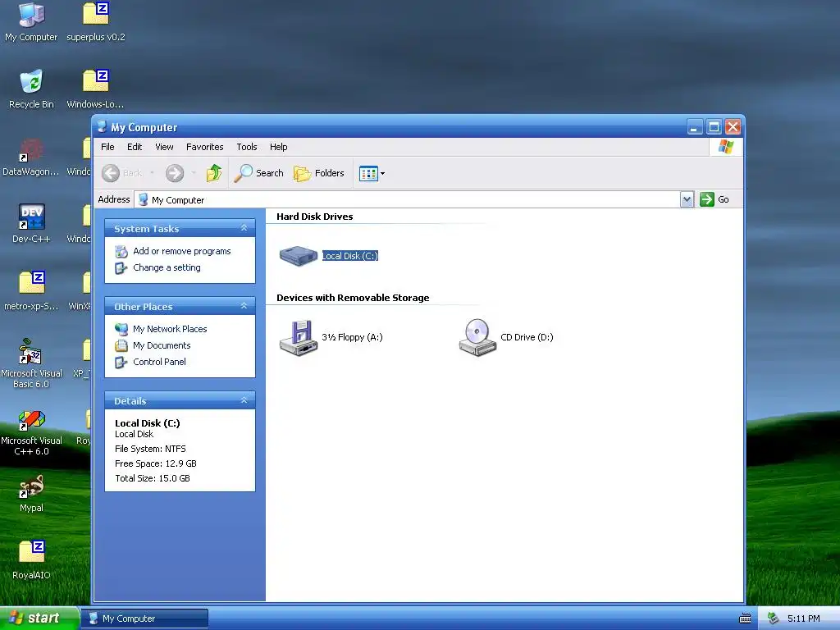Click My Computer taskbar button
The width and height of the screenshot is (840, 630).
coord(144,619)
